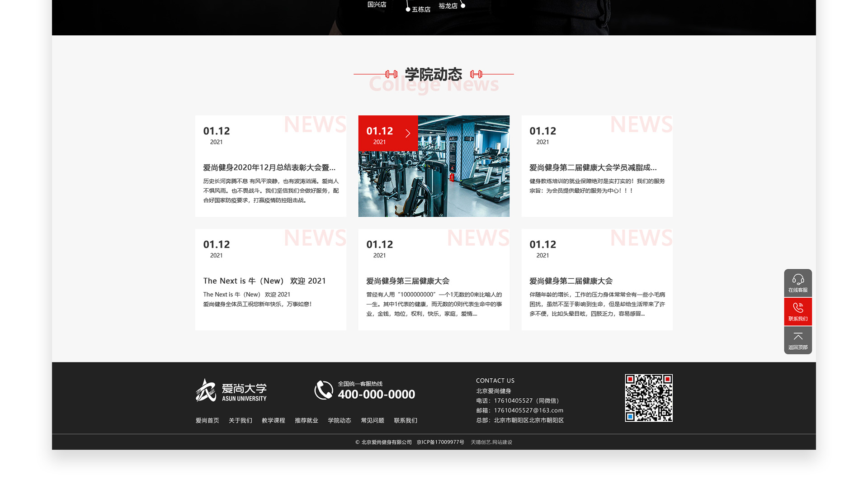Click the hotline phone icon in footer
The image size is (868, 481).
pyautogui.click(x=324, y=390)
